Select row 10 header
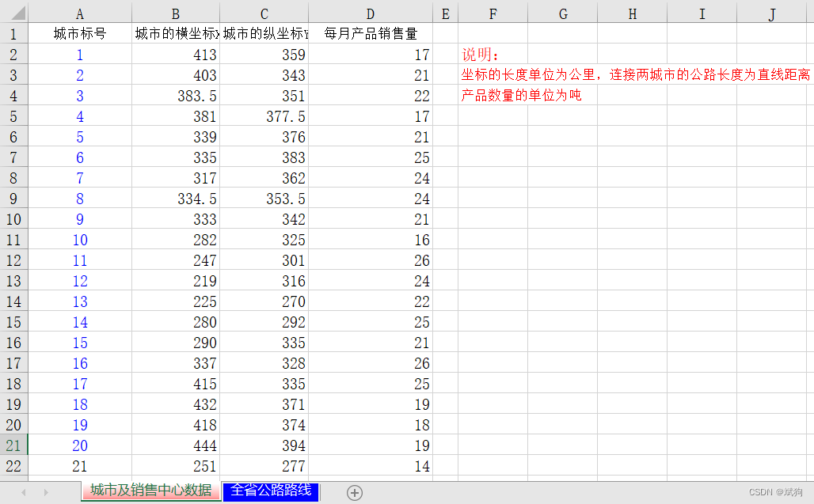The height and width of the screenshot is (504, 814). point(14,219)
